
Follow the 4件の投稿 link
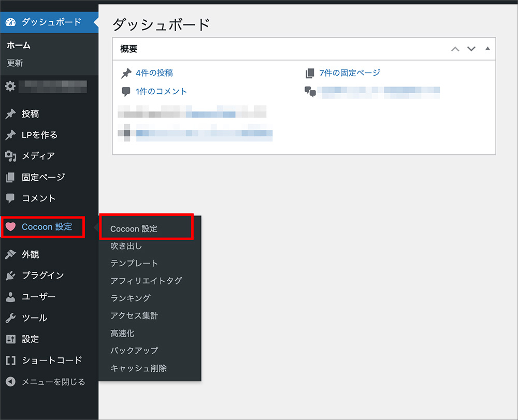tap(154, 73)
